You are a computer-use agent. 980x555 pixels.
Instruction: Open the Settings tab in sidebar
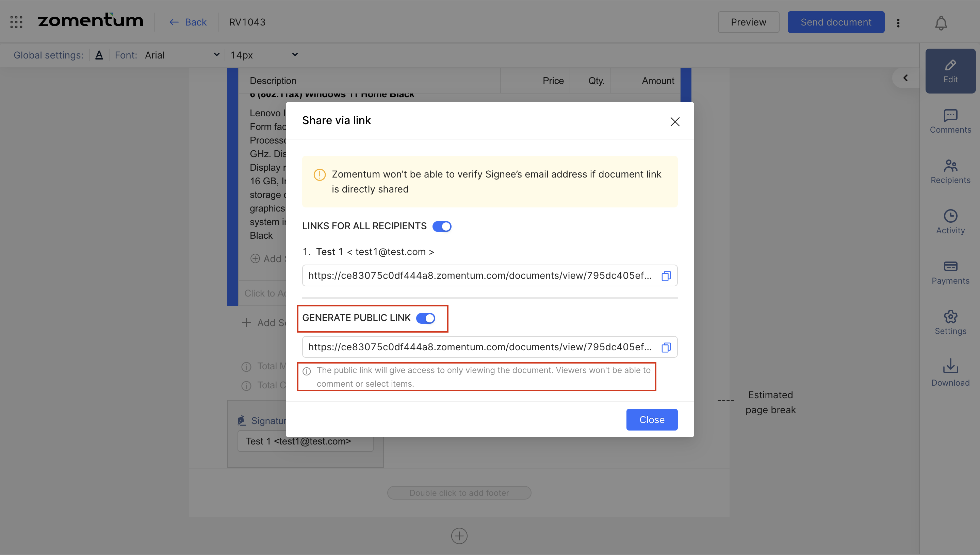pyautogui.click(x=950, y=322)
